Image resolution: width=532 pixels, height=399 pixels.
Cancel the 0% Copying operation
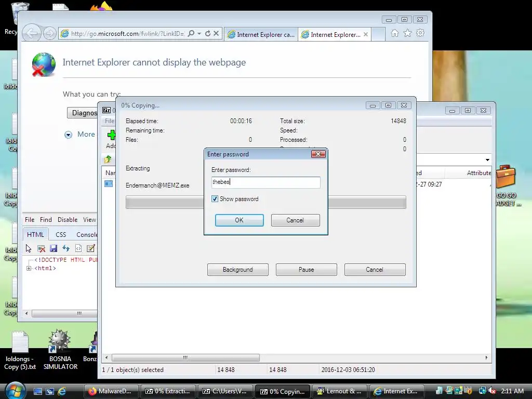pyautogui.click(x=375, y=270)
